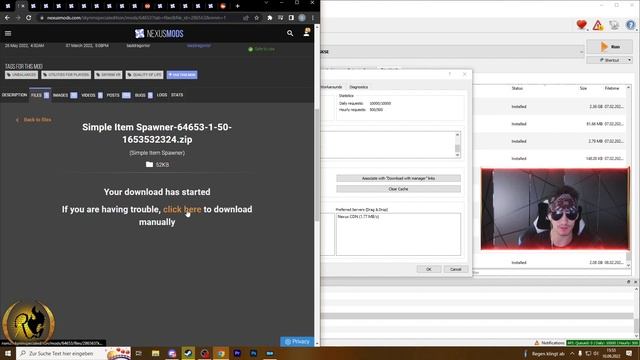Screen dimensions: 640x360
Task: Open the warning triangle problems icon
Action: point(598,25)
